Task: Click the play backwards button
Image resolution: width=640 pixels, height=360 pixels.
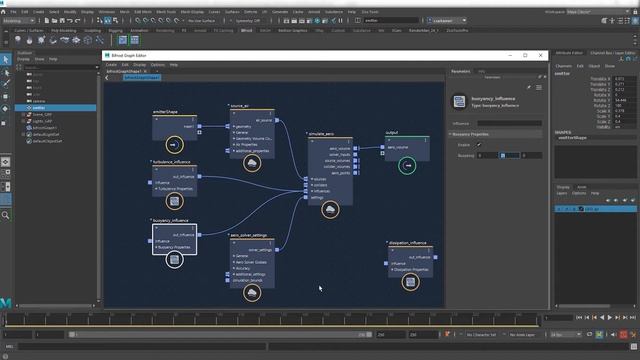Action: pos(602,318)
